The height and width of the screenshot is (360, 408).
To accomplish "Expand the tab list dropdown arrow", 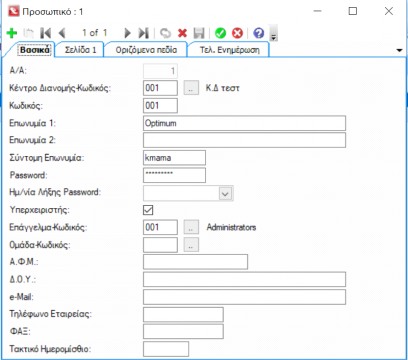I will click(399, 50).
